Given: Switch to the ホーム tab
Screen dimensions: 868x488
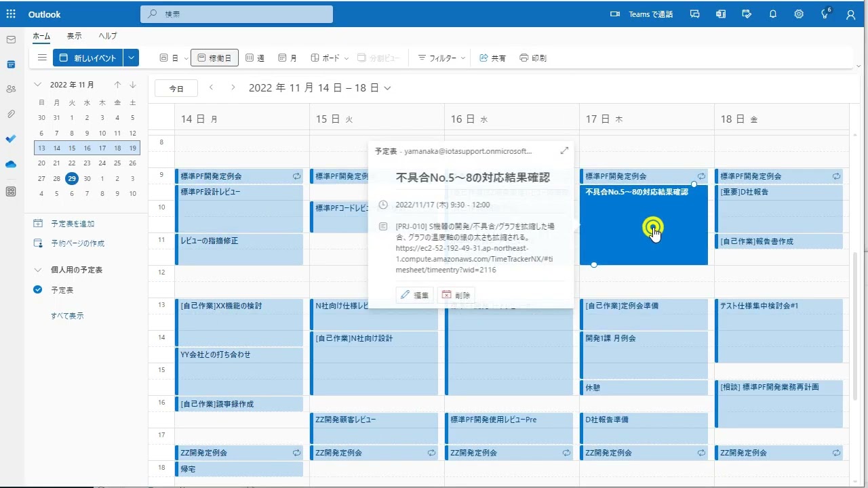Looking at the screenshot, I should click(41, 36).
